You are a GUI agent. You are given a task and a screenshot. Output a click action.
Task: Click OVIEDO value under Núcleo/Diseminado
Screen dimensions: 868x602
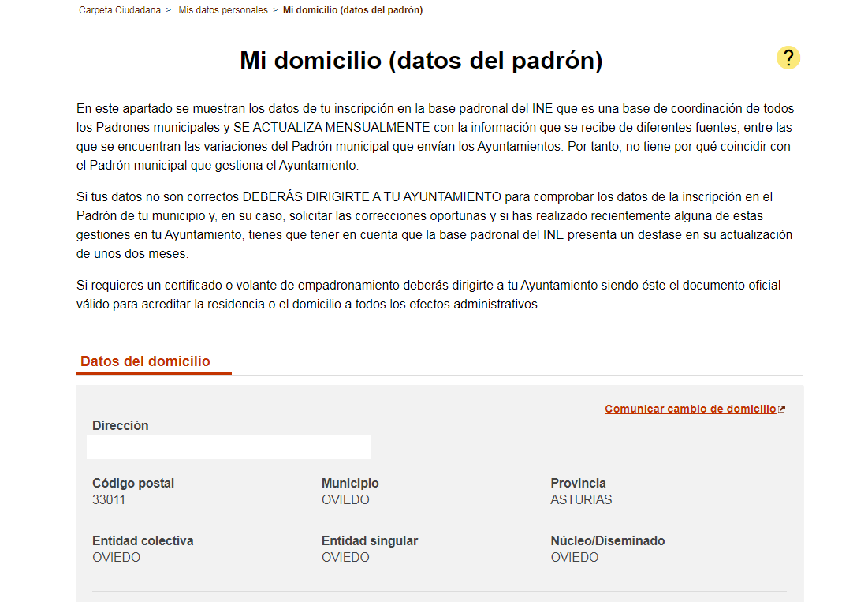pyautogui.click(x=575, y=557)
